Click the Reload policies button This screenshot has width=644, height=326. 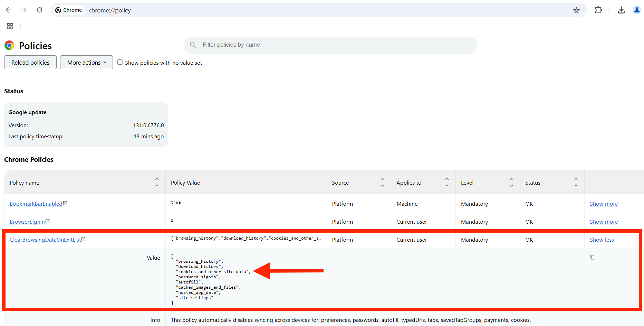point(30,62)
